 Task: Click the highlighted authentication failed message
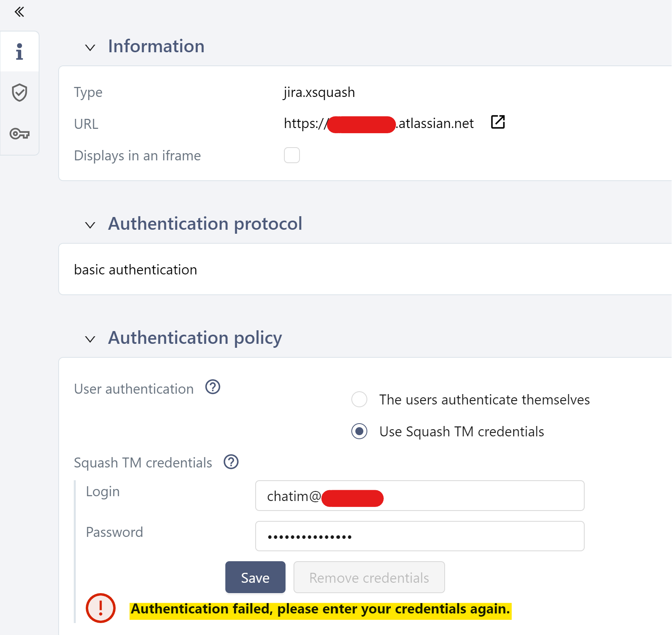[320, 609]
